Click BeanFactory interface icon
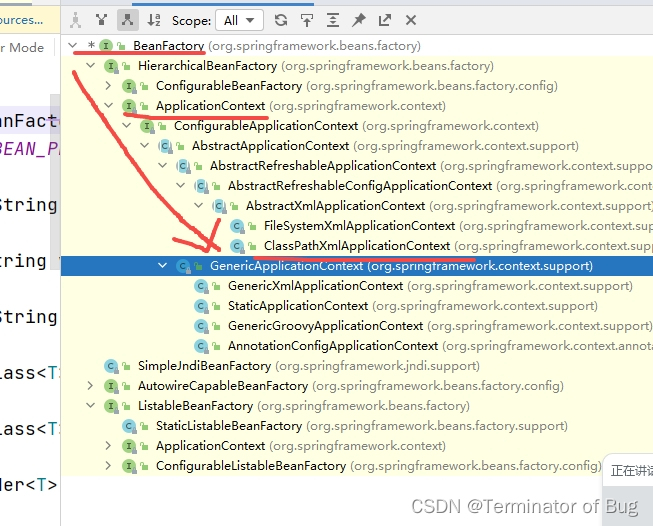653x526 pixels. 106,45
